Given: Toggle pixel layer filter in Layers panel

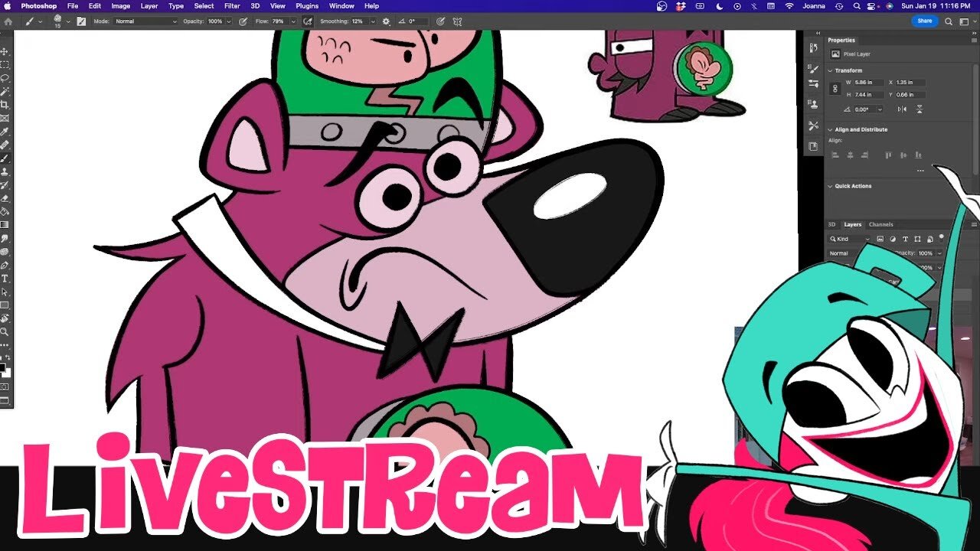Looking at the screenshot, I should [x=880, y=239].
